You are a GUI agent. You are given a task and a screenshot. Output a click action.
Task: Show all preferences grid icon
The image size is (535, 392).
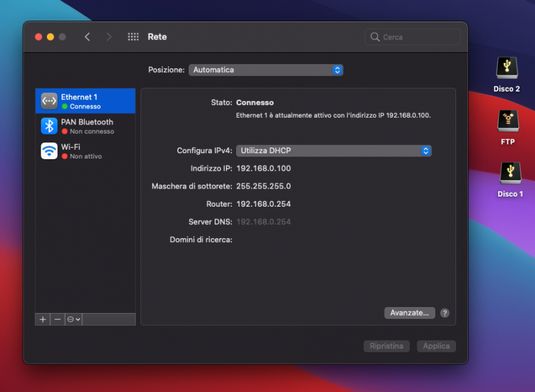tap(133, 37)
